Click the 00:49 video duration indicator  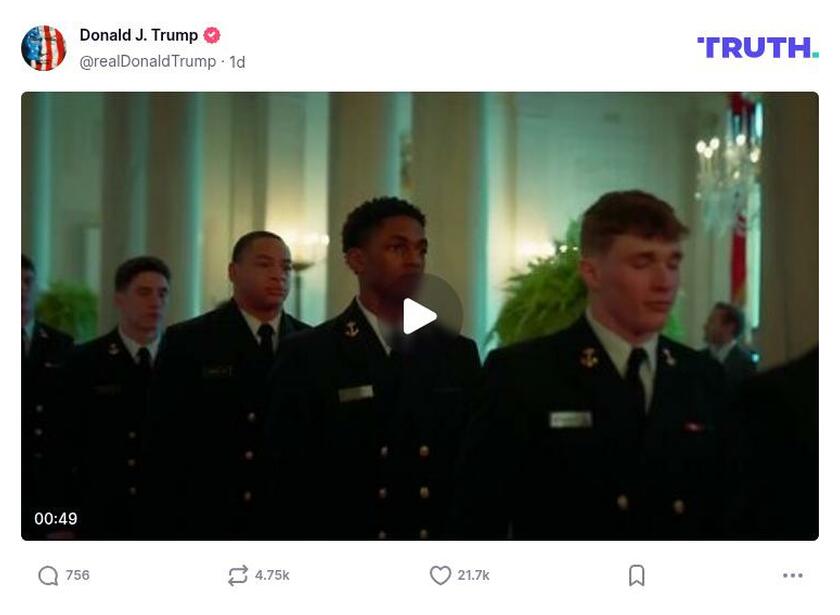click(58, 518)
